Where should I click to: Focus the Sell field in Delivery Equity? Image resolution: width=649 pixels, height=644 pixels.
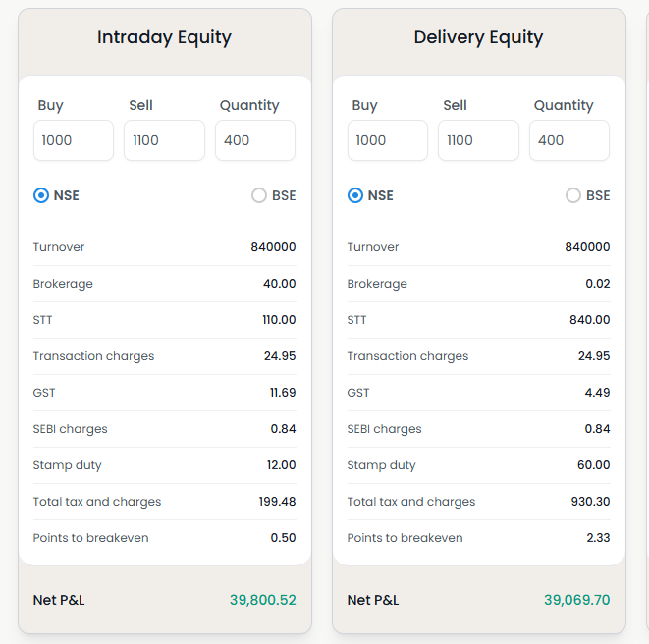[478, 140]
